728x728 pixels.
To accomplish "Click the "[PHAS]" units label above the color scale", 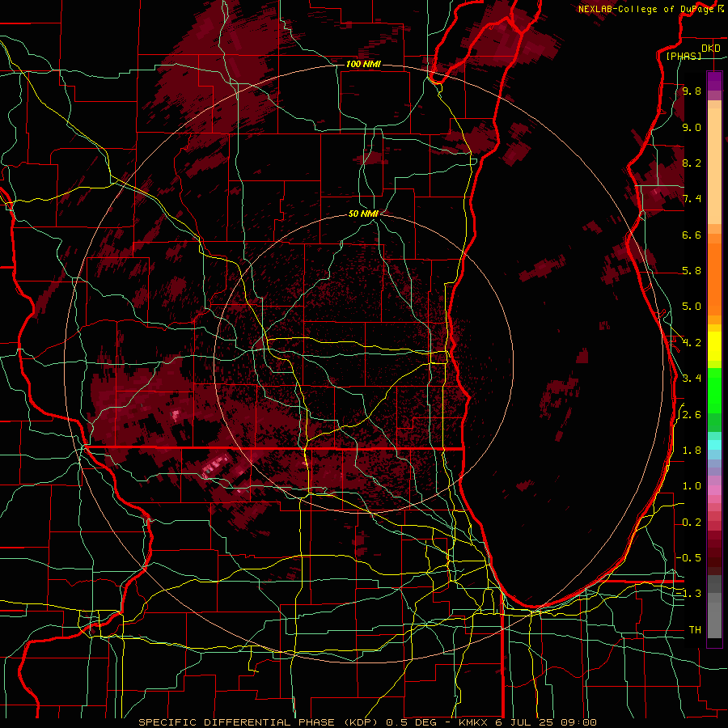I will click(x=684, y=56).
